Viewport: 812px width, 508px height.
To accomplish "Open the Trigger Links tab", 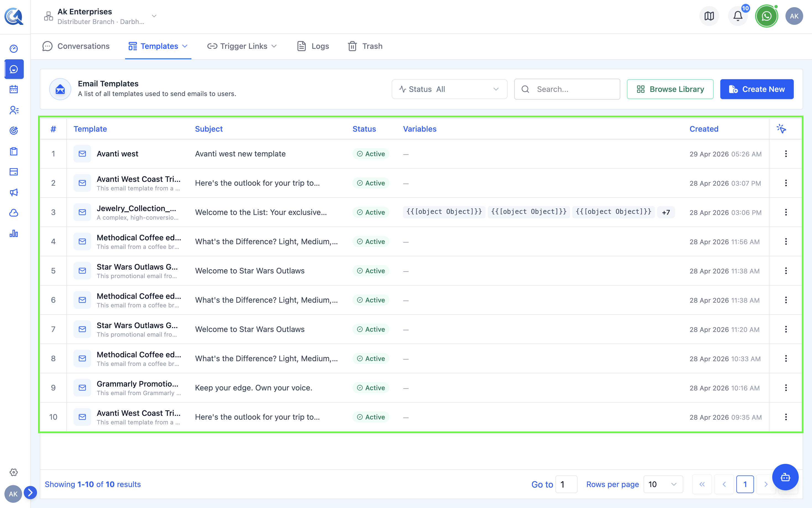I will 242,46.
